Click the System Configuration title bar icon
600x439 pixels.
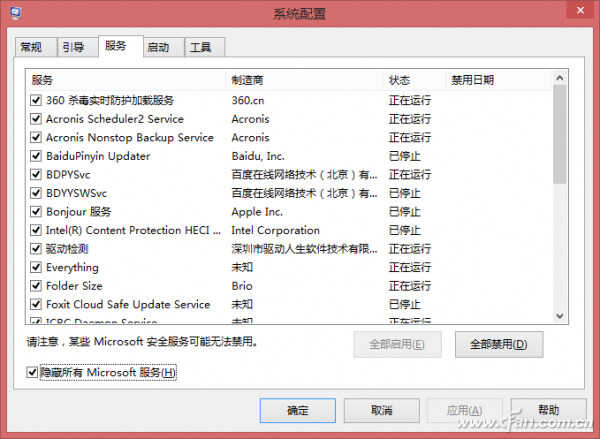click(15, 13)
